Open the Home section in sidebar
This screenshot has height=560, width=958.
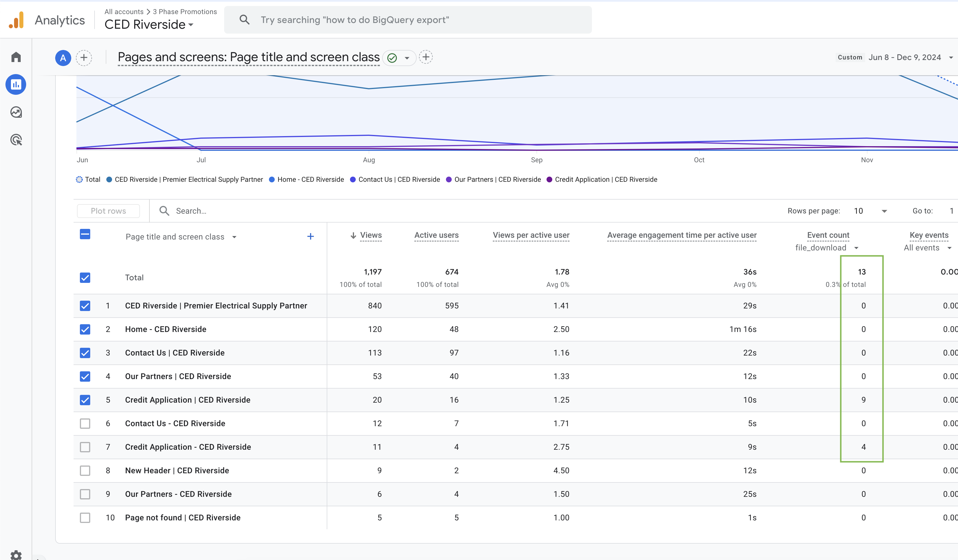(x=16, y=57)
